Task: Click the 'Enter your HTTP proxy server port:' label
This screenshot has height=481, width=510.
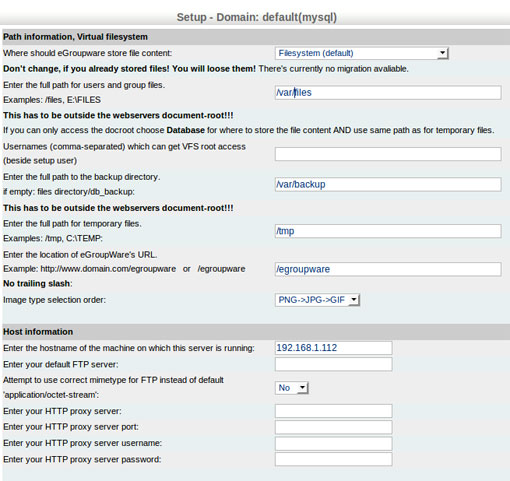Action: (71, 427)
